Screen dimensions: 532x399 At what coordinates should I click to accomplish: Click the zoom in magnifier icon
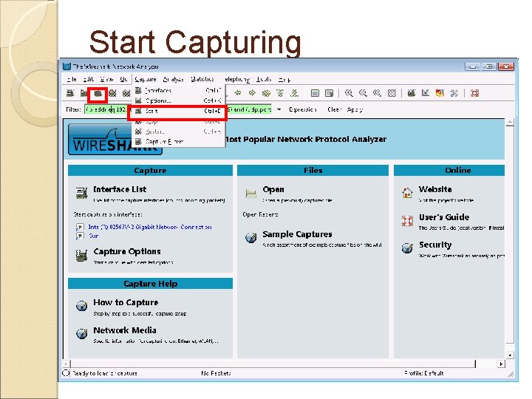tap(349, 93)
